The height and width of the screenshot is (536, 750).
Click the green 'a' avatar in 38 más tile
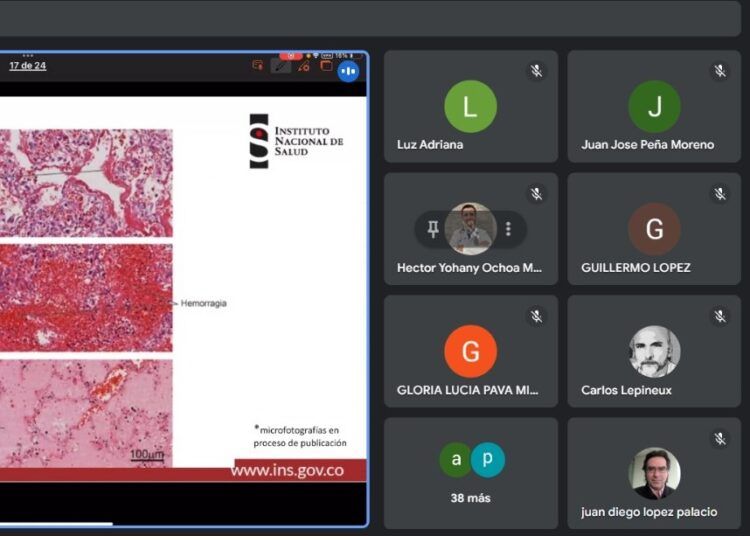(456, 459)
